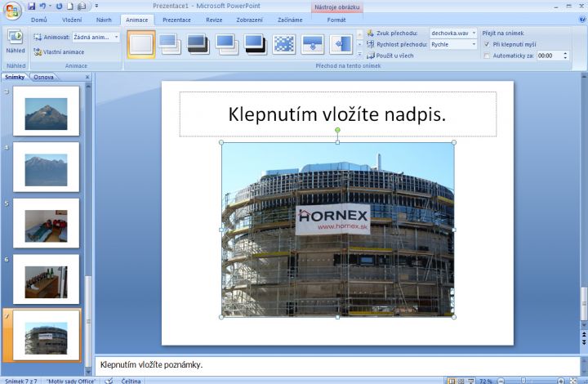Screen dimensions: 588x384
Task: Open the Undo history dropdown arrow
Action: tap(51, 6)
